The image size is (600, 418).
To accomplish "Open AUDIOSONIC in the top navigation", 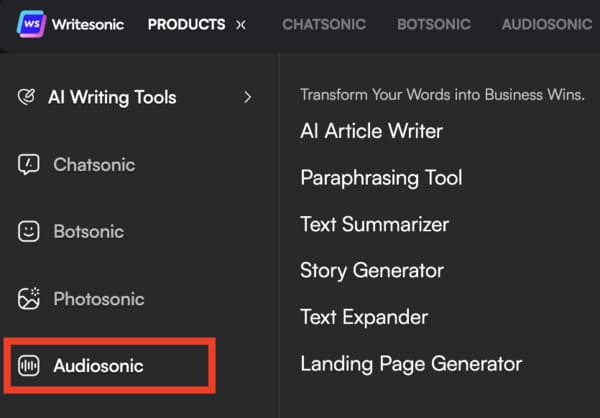I will coord(547,24).
